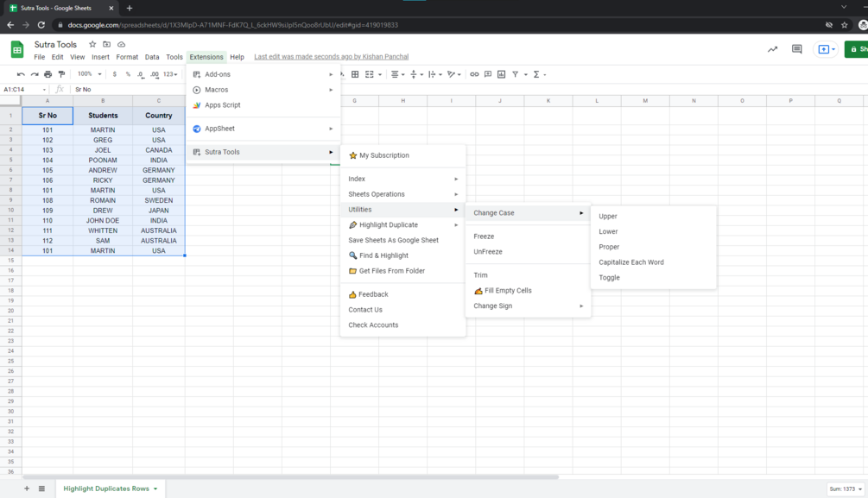868x498 pixels.
Task: Click the green Share button
Action: pos(857,49)
